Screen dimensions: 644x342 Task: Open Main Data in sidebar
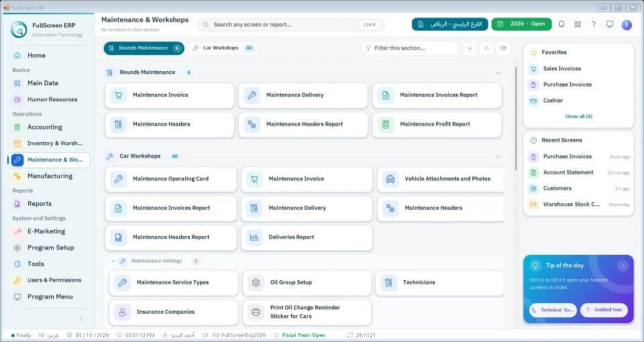pos(48,83)
